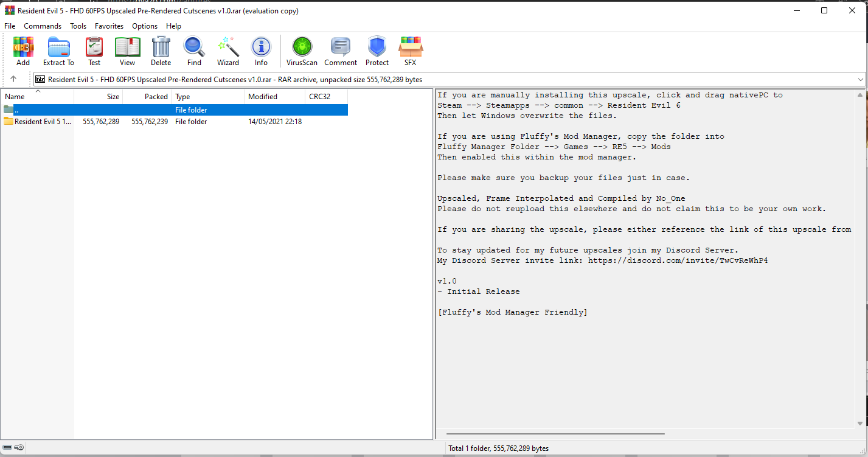The width and height of the screenshot is (868, 457).
Task: Open the Tools menu
Action: (78, 26)
